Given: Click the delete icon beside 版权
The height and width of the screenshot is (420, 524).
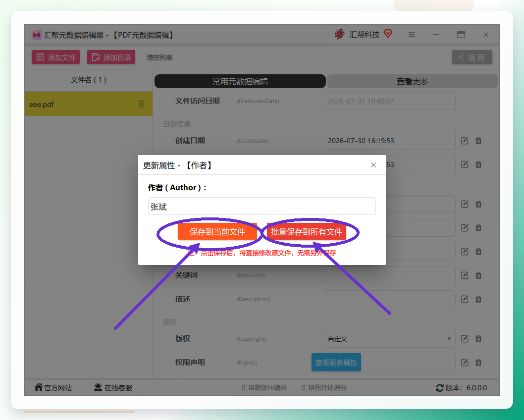Looking at the screenshot, I should click(x=478, y=339).
